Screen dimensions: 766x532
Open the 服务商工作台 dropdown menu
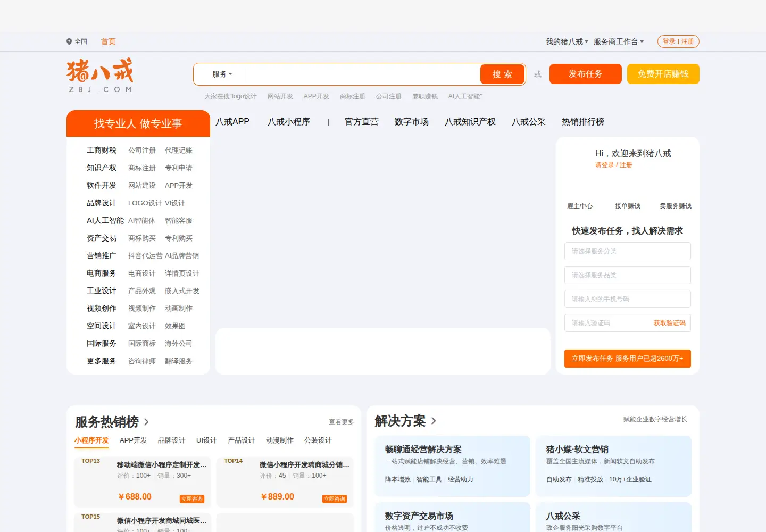coord(619,41)
